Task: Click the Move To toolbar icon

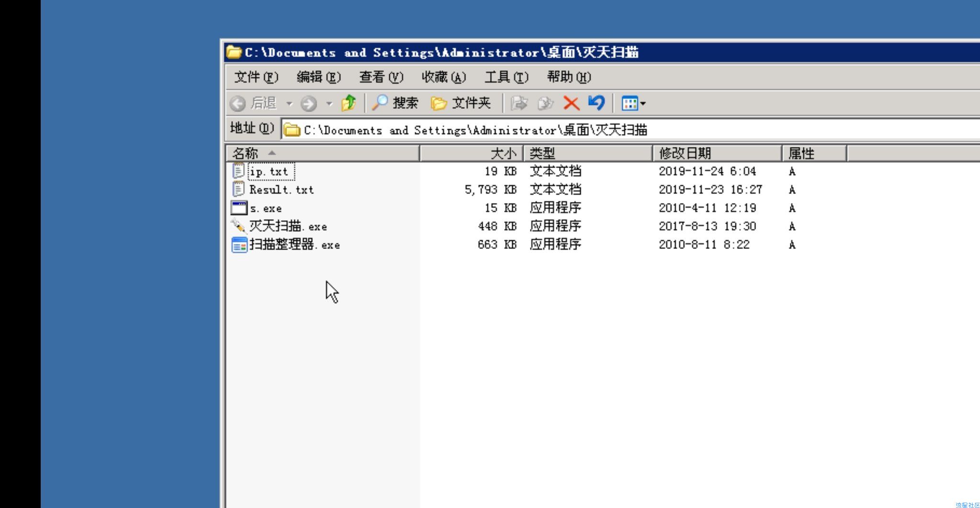Action: point(519,103)
